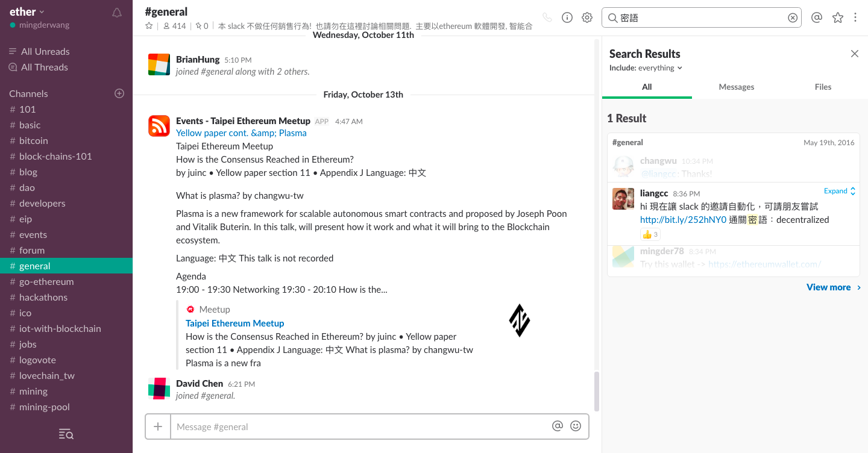Viewport: 868px width, 453px height.
Task: Open the #forum channel
Action: click(66, 250)
